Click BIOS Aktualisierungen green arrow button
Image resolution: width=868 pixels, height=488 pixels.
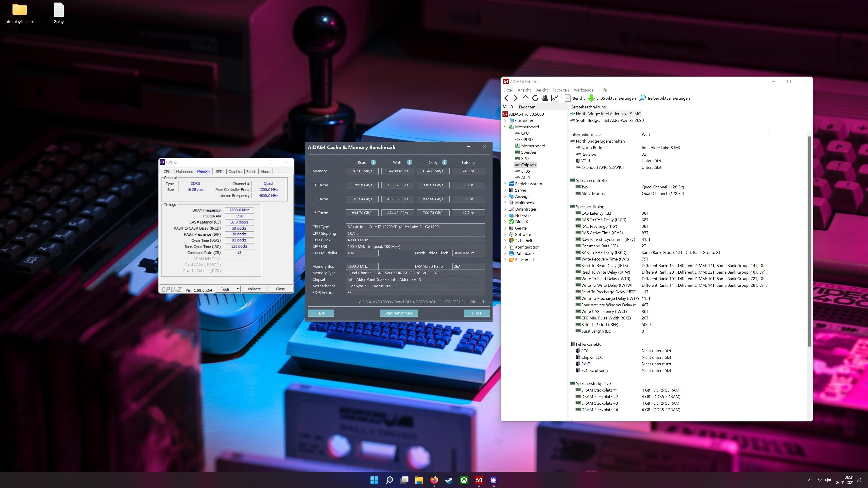[x=591, y=98]
